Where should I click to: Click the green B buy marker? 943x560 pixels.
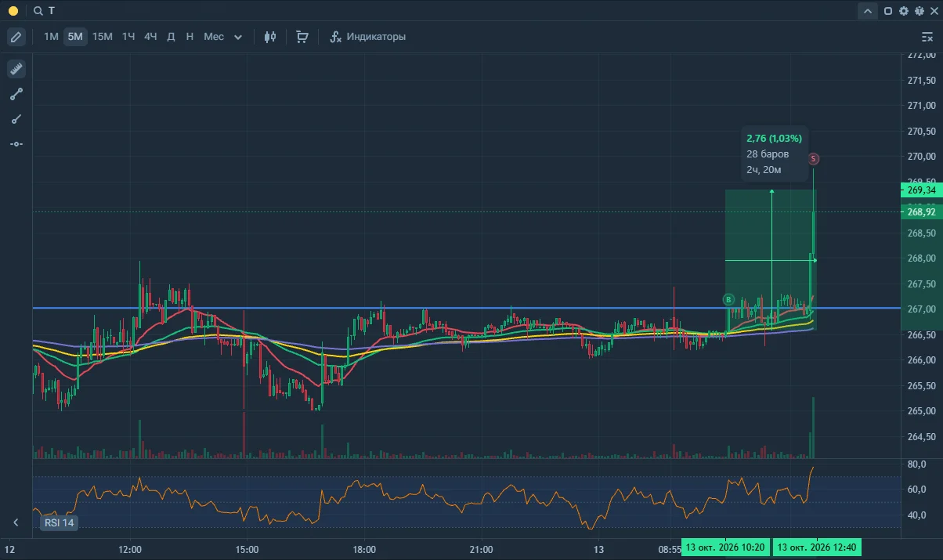coord(728,299)
